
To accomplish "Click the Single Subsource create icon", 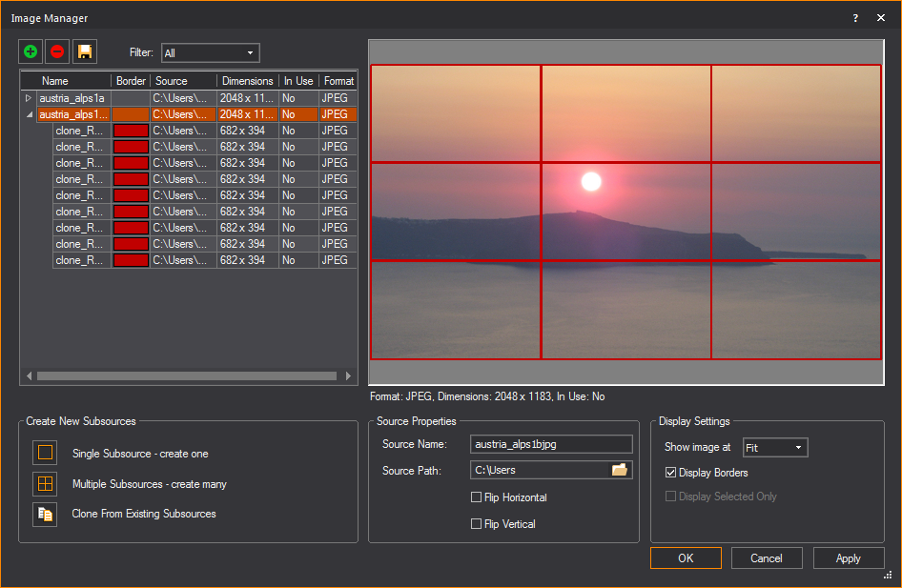I will [x=45, y=453].
